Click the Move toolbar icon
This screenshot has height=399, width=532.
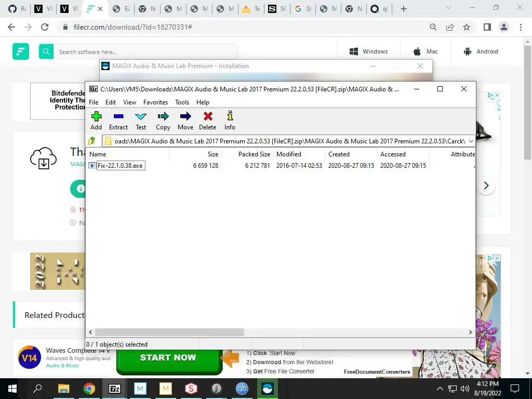[x=185, y=121]
